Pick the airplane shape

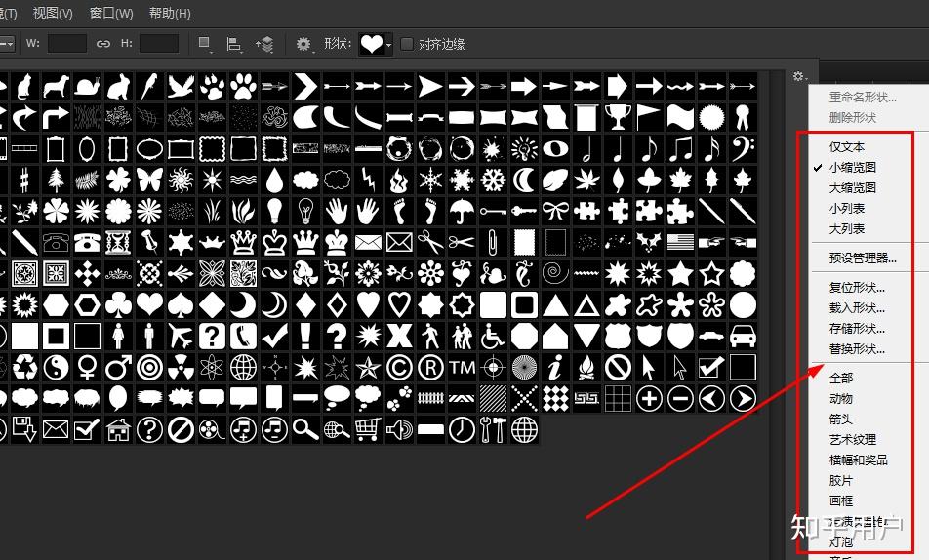click(181, 336)
